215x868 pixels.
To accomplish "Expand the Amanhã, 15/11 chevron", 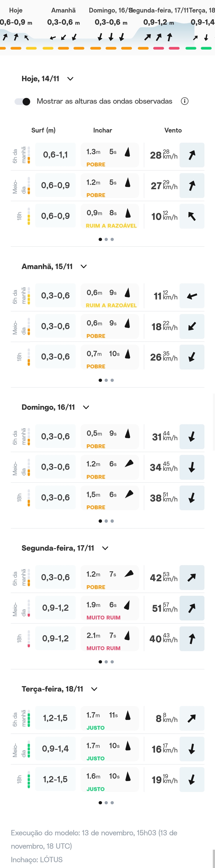I will click(x=84, y=266).
